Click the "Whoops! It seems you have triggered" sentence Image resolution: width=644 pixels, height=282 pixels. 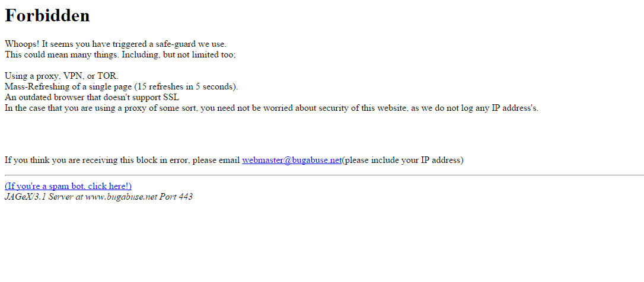point(116,44)
